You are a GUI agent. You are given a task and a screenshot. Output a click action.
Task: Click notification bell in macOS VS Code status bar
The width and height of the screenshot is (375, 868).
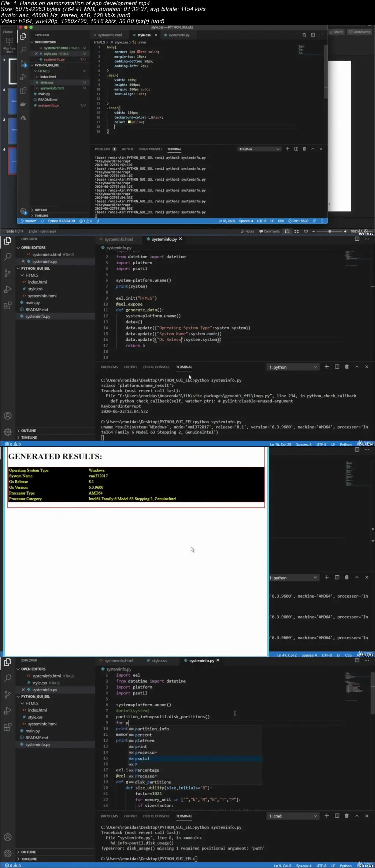click(x=322, y=221)
